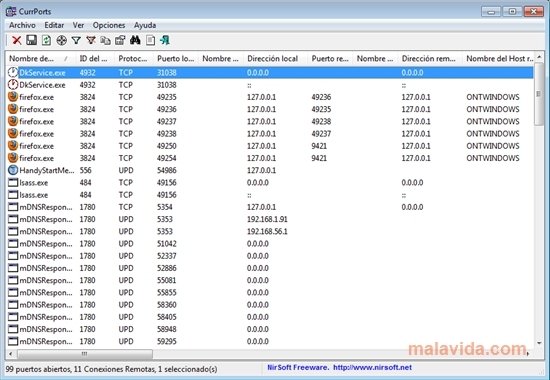This screenshot has width=550, height=380.
Task: Select the DkService.exe row with :: address
Action: [270, 85]
